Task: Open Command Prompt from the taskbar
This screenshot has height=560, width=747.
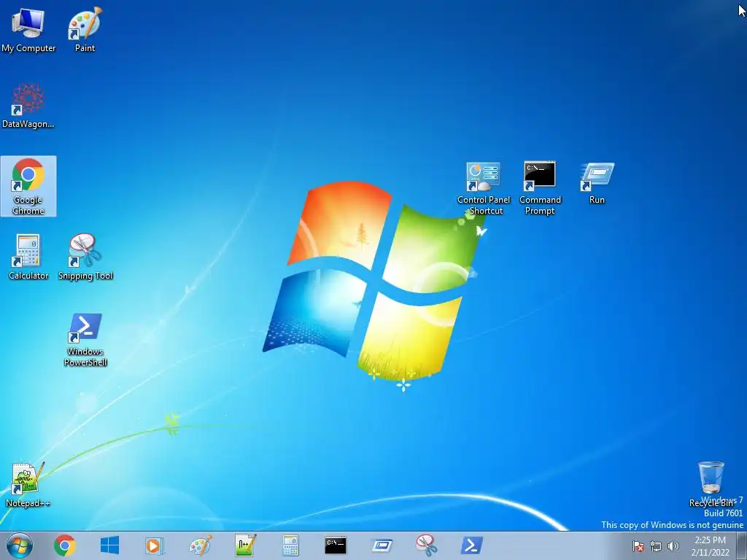Action: point(336,545)
